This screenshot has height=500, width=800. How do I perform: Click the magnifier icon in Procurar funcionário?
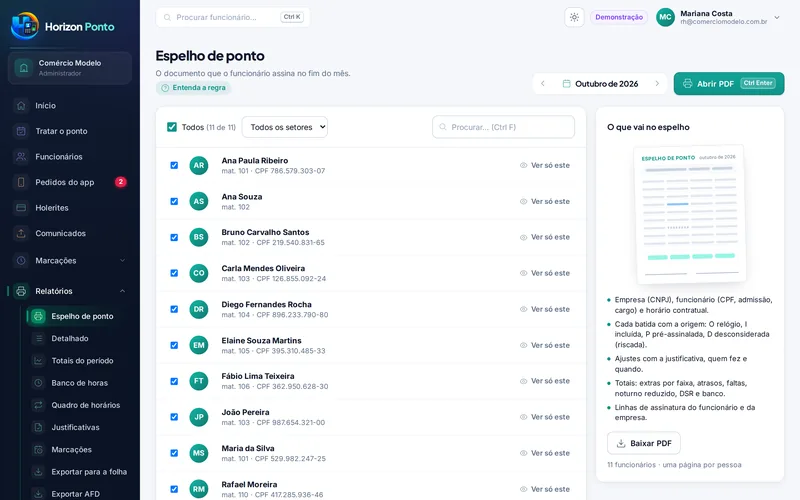coord(167,17)
